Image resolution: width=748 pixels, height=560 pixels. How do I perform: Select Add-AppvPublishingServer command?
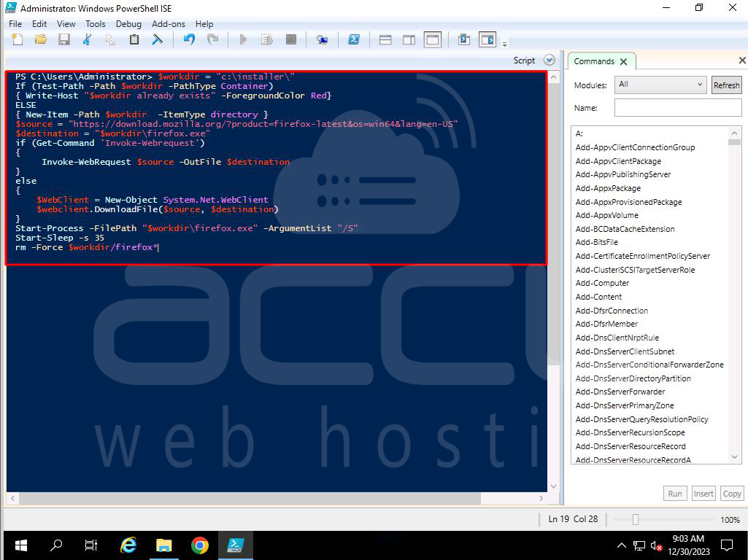tap(623, 174)
